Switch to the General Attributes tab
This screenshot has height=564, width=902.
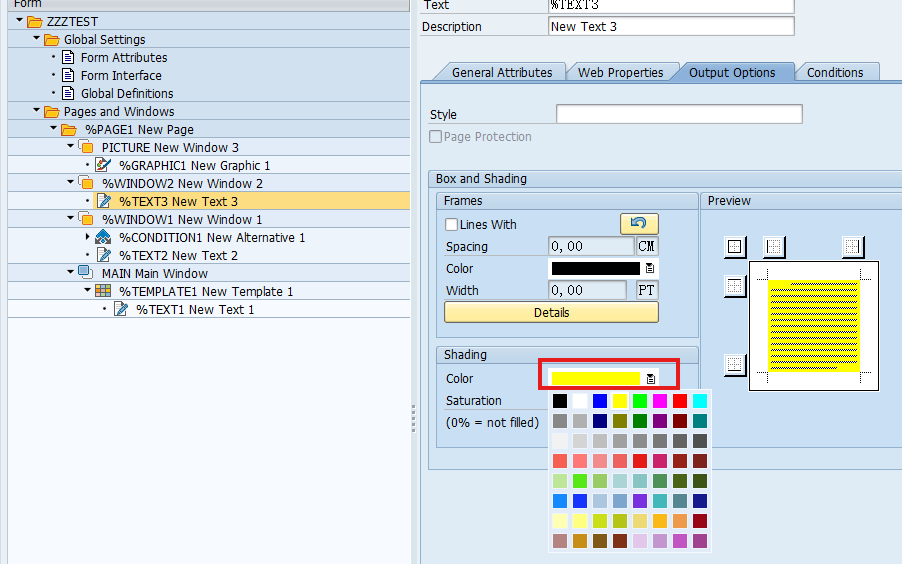click(x=502, y=73)
